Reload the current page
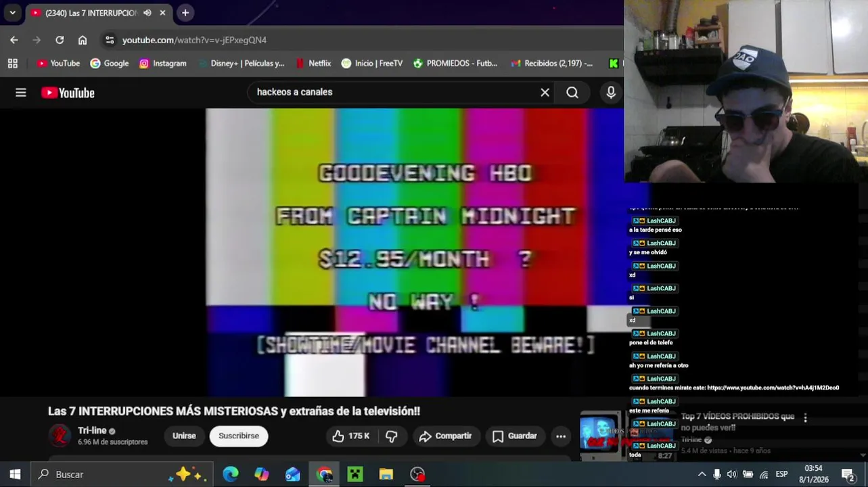 click(60, 40)
